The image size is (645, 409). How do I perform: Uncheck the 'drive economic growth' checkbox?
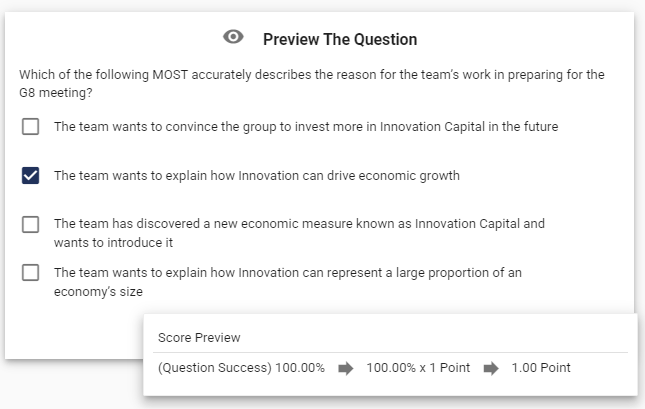tap(30, 176)
